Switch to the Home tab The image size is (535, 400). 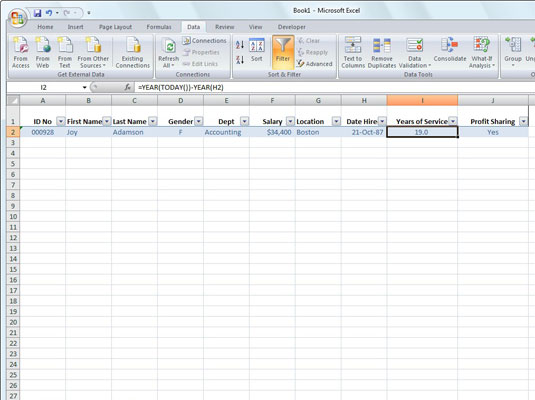click(x=45, y=27)
